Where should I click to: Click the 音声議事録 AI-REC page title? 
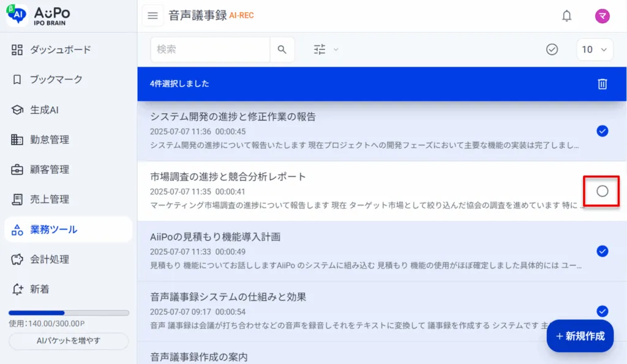pyautogui.click(x=211, y=15)
